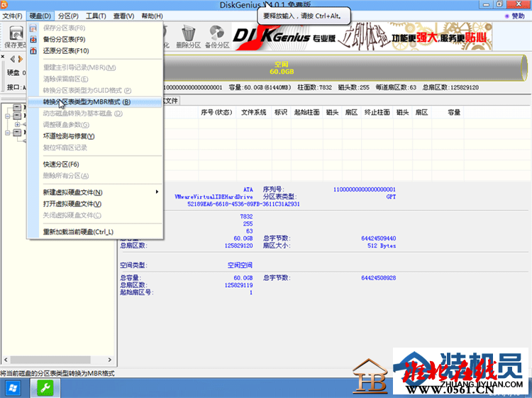Open the Windows Start button
The height and width of the screenshot is (398, 532).
(13, 388)
